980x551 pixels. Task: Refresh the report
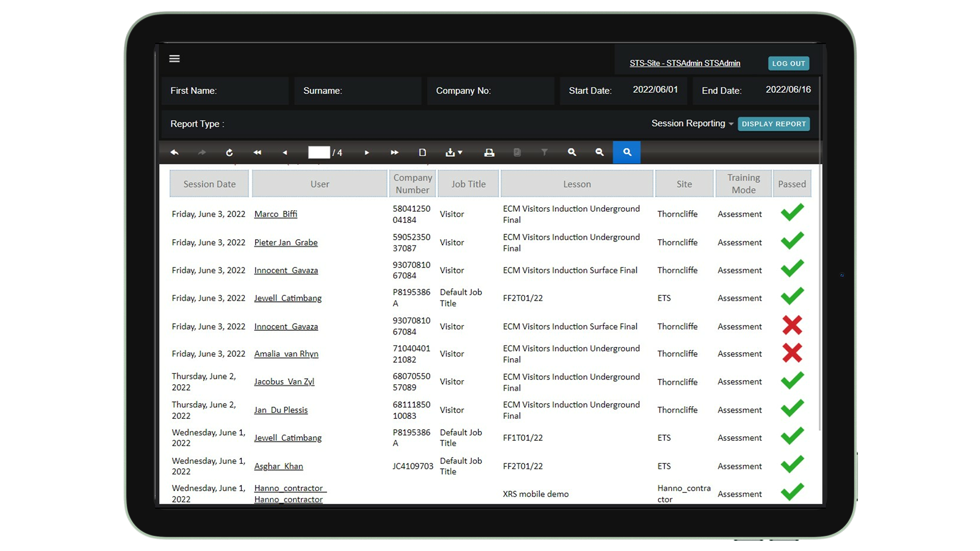coord(229,153)
